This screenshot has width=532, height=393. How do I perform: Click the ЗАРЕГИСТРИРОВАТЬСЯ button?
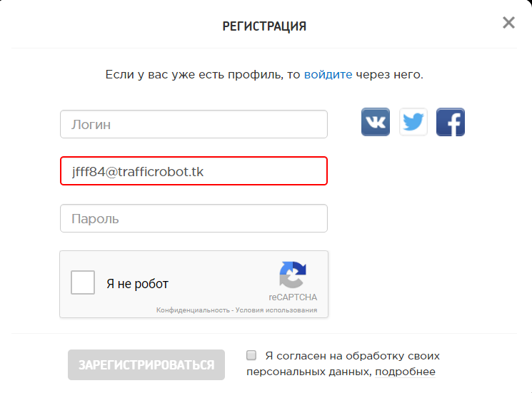click(146, 365)
